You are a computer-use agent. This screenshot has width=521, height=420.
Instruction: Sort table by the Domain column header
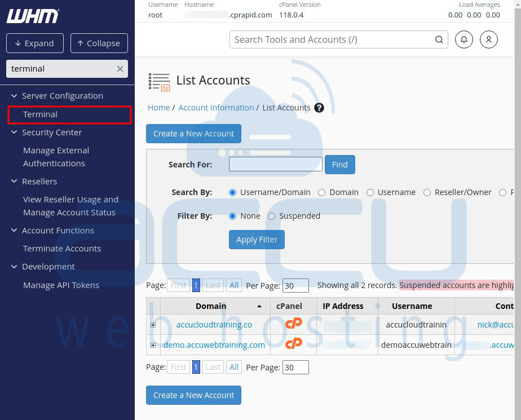pos(211,306)
